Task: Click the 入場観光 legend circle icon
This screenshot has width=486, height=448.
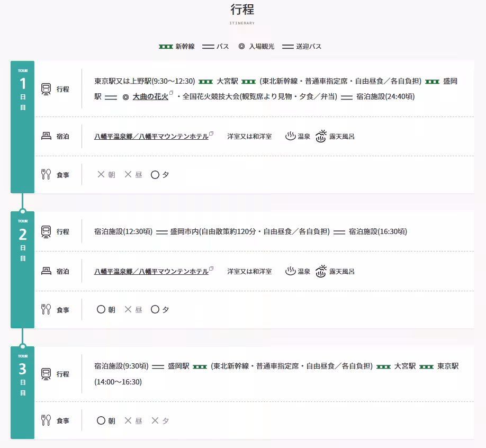Action: pos(242,47)
